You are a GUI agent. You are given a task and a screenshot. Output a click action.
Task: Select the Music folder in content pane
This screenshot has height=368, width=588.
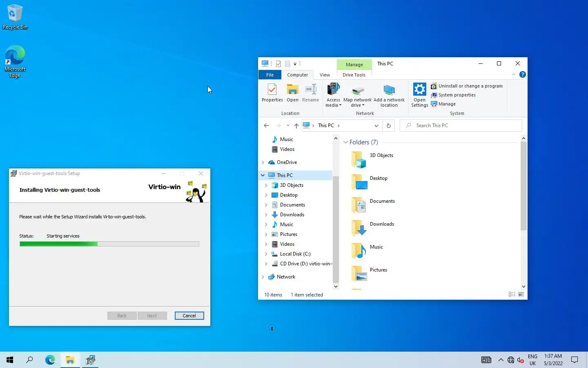pyautogui.click(x=367, y=251)
